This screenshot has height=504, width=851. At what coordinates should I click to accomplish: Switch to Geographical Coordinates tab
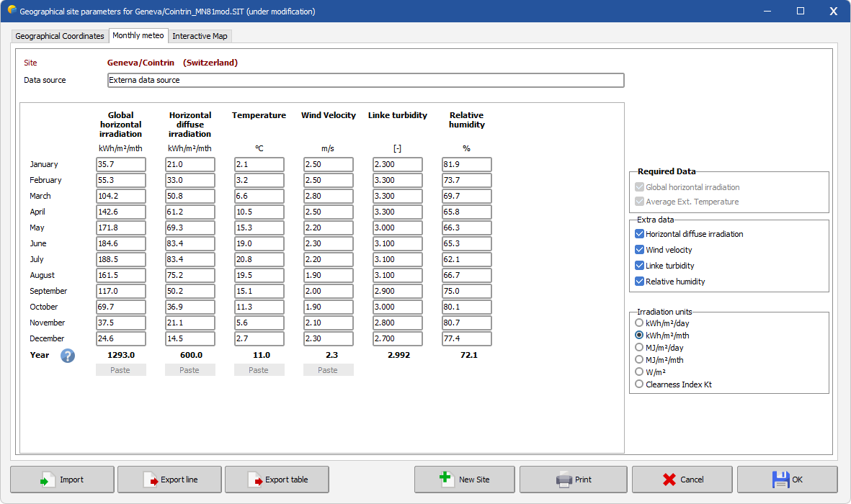60,36
